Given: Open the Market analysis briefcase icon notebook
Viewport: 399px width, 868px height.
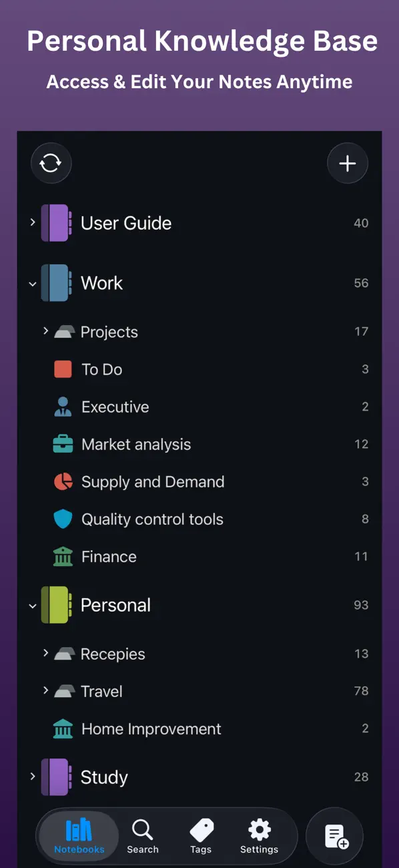Looking at the screenshot, I should pos(63,444).
